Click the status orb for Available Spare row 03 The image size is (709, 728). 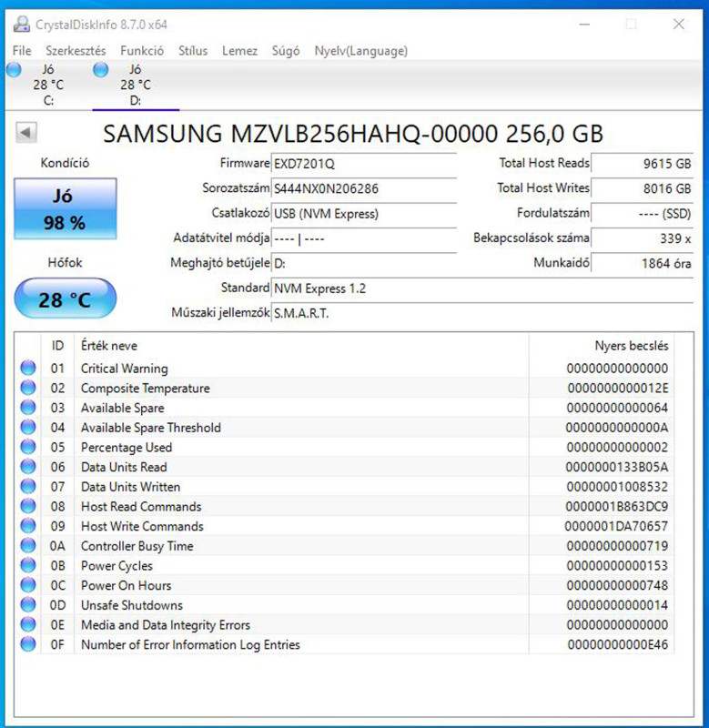point(28,407)
